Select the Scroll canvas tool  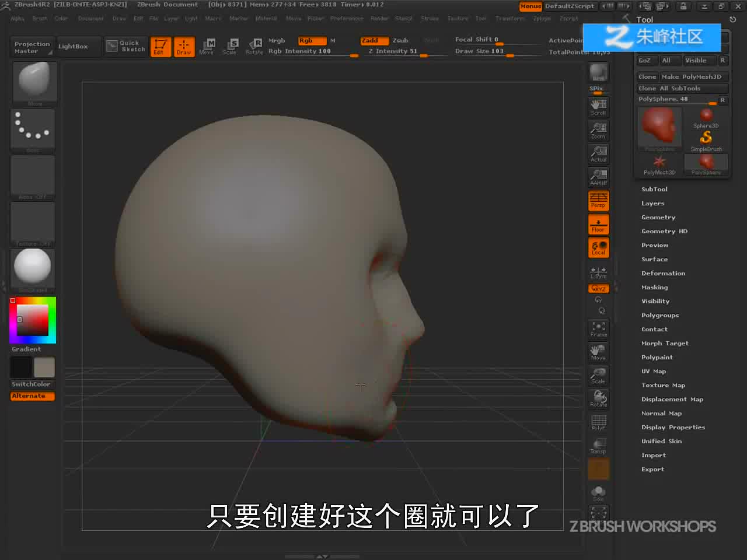pyautogui.click(x=599, y=107)
